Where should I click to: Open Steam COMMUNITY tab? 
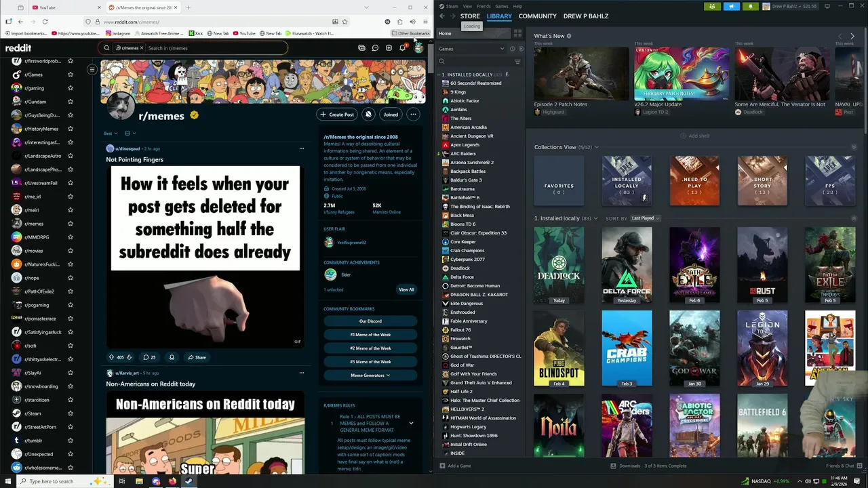[537, 16]
